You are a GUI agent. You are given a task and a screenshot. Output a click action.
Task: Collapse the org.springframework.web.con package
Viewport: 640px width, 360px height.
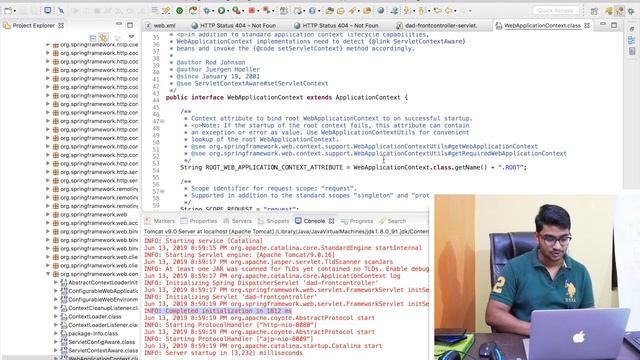[48, 274]
